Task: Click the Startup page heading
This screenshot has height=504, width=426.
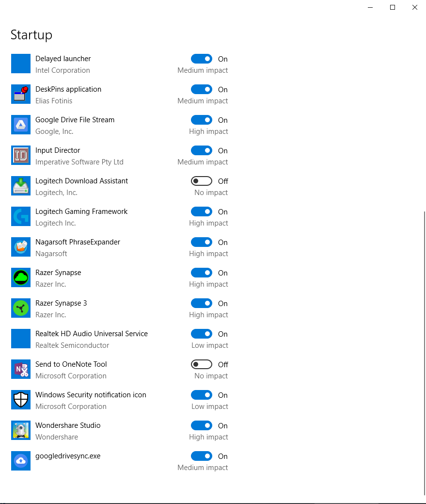Action: point(32,35)
